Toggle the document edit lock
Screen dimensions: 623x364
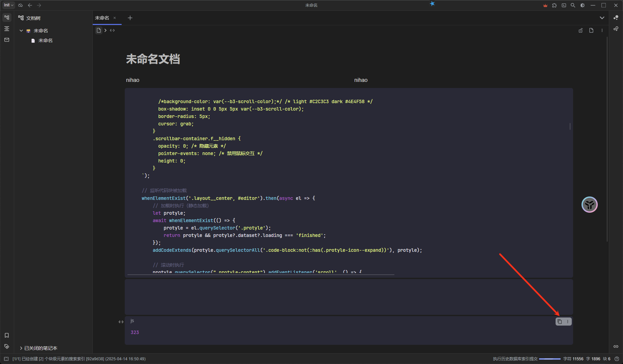pyautogui.click(x=581, y=30)
